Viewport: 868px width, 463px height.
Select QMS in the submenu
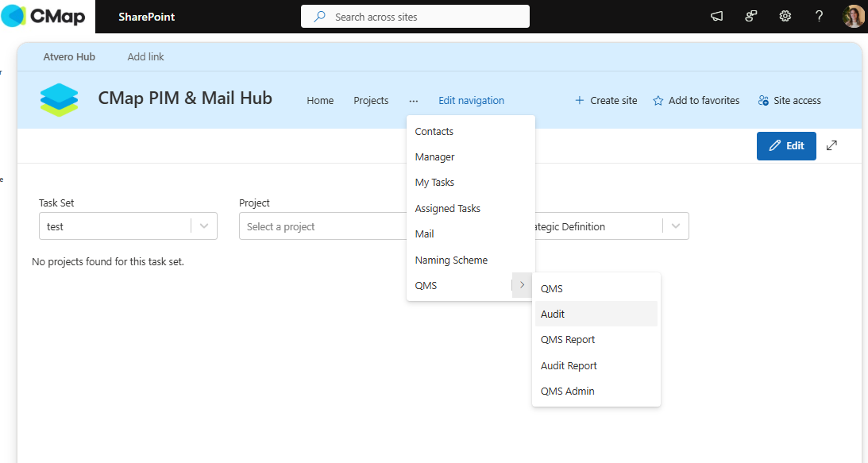551,288
